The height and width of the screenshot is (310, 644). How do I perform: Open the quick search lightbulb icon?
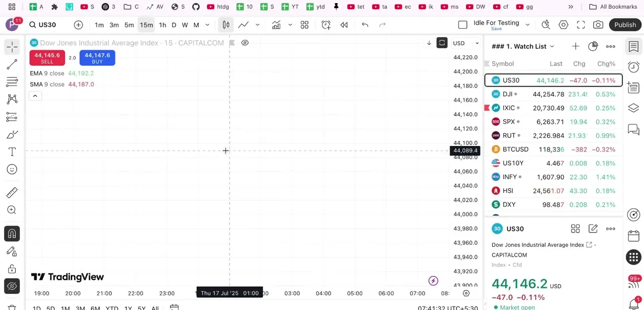tap(546, 25)
